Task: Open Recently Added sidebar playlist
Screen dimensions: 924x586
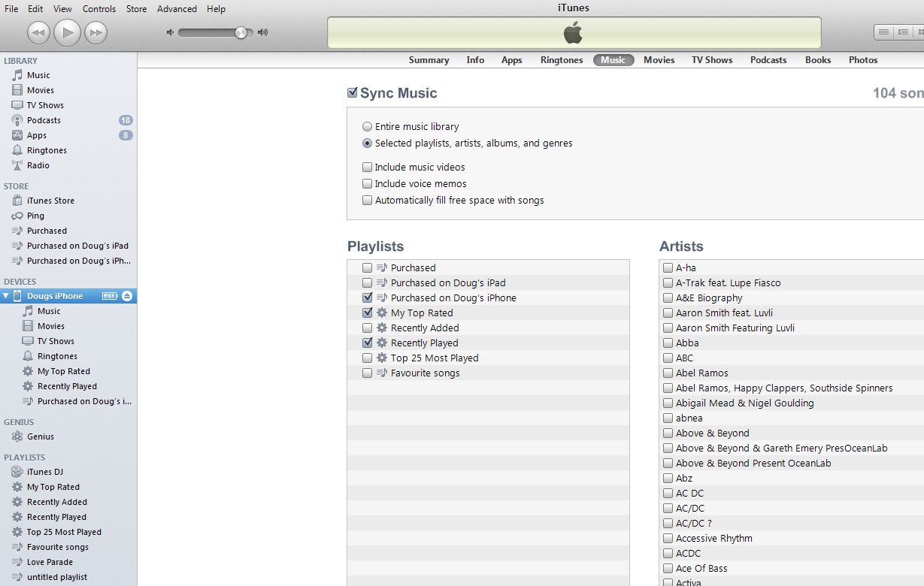Action: pos(57,502)
